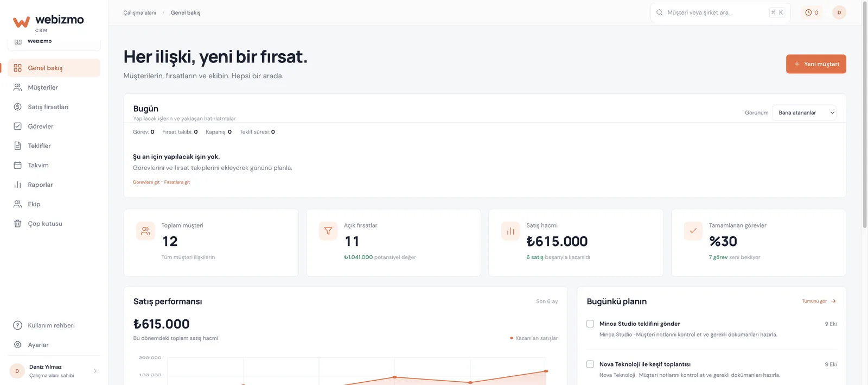Focus the Müşteri veya şirket ara search field

(720, 12)
